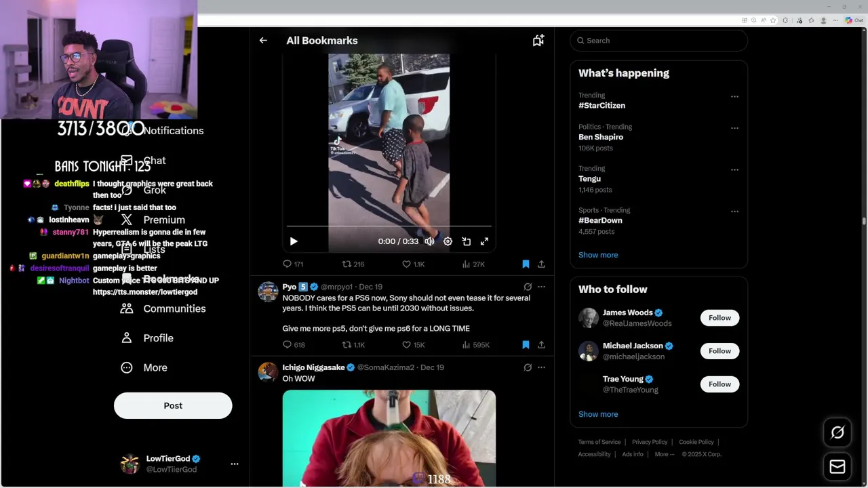The image size is (868, 488).
Task: Open video settings gear
Action: 448,241
